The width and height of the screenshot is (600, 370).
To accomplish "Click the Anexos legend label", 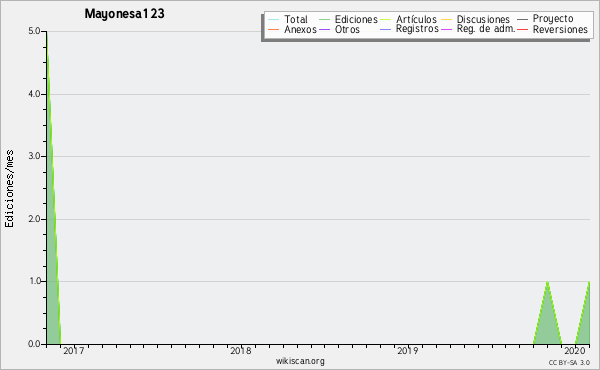I will click(x=300, y=29).
